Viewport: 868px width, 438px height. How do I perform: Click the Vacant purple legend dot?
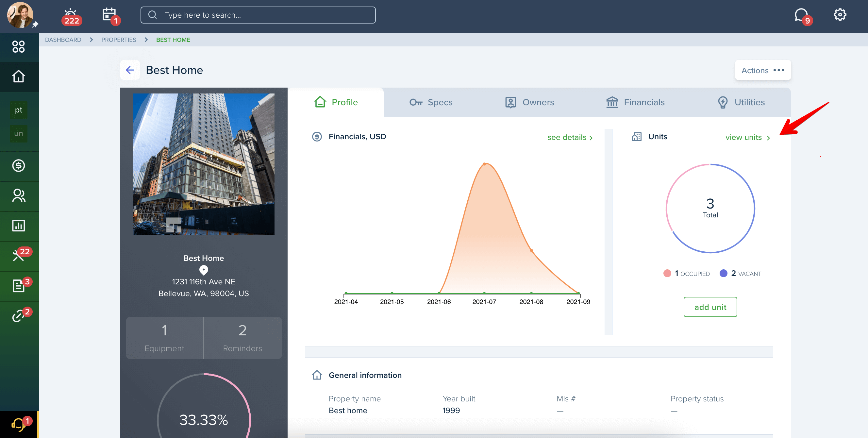(x=724, y=273)
